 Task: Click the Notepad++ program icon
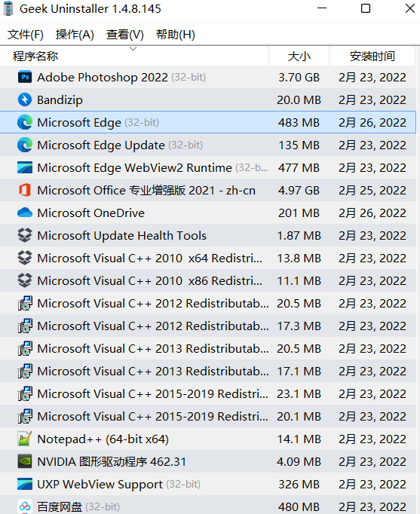(25, 439)
